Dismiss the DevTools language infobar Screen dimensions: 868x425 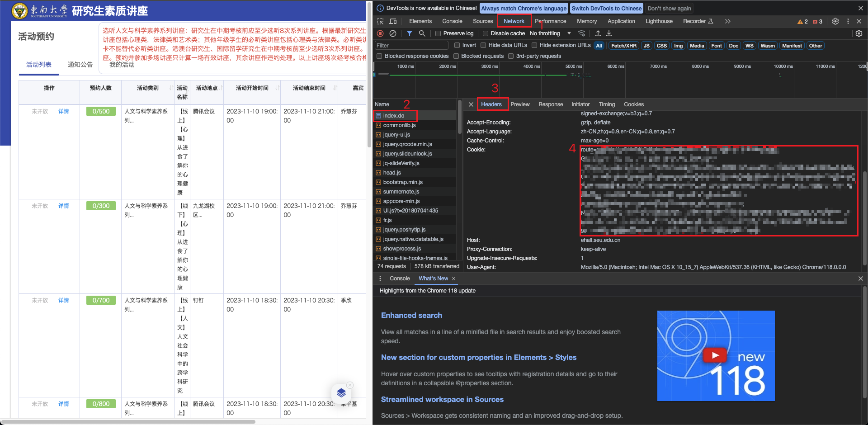[861, 8]
